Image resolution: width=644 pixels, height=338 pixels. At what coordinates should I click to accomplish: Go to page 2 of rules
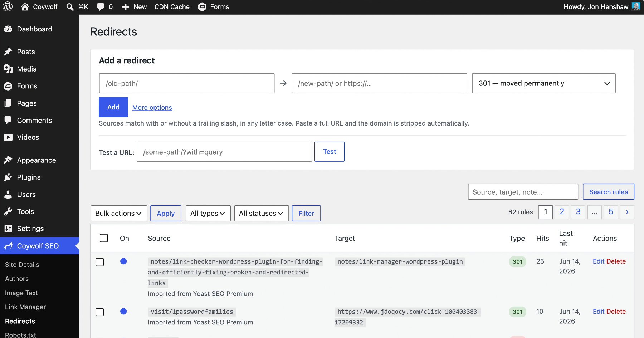click(562, 212)
